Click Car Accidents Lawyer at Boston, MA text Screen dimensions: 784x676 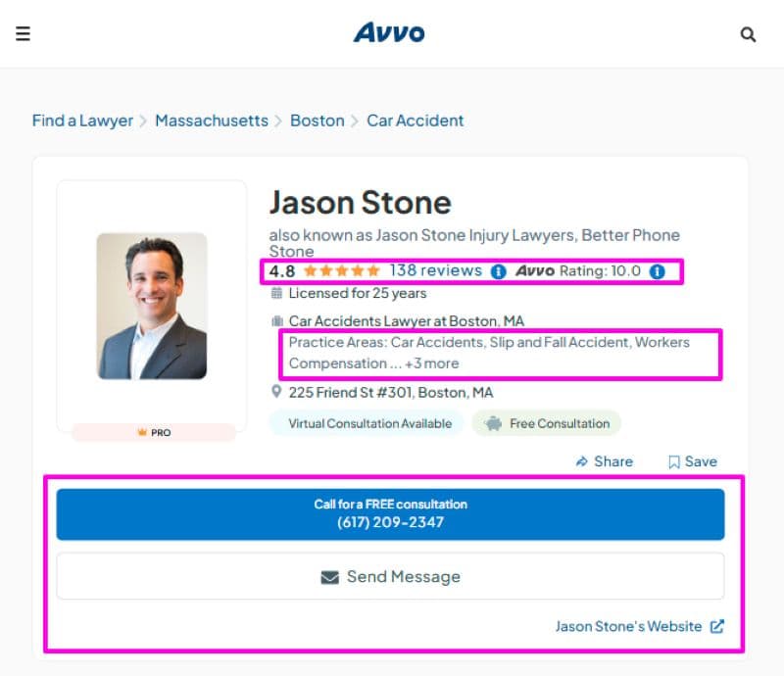pyautogui.click(x=406, y=321)
